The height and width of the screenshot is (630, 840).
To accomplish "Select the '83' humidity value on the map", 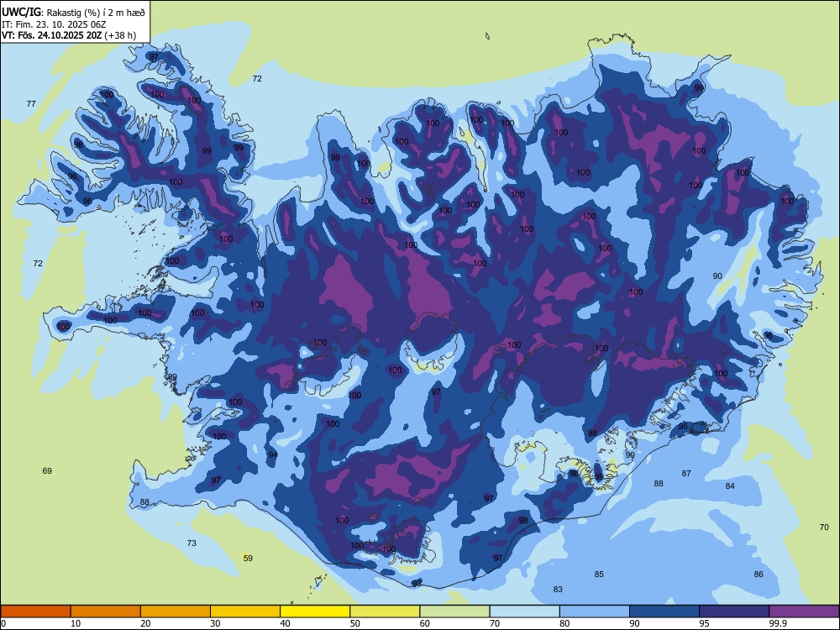I will pos(558,590).
